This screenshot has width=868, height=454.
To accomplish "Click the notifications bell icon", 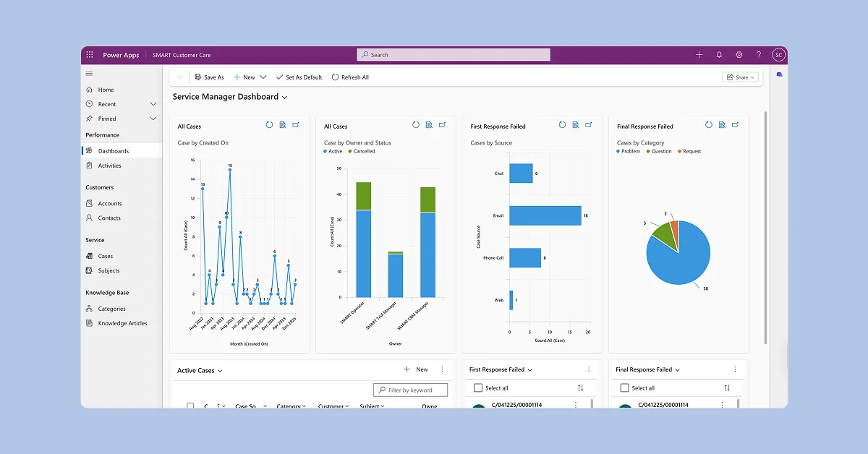I will click(719, 55).
